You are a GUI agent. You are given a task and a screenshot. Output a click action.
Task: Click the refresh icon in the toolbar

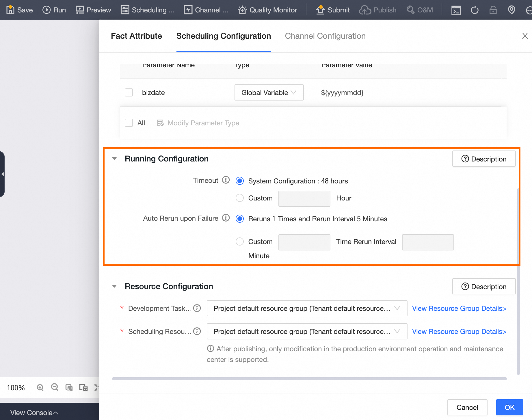click(475, 10)
